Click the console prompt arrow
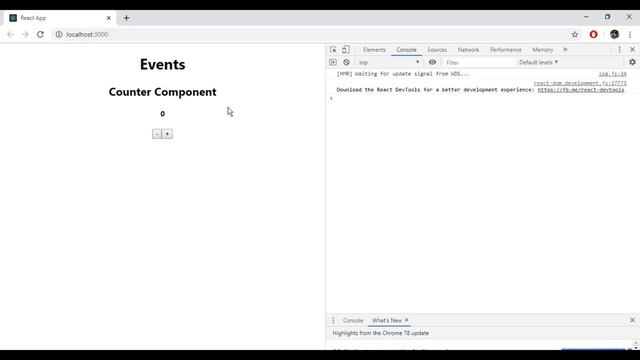This screenshot has width=640, height=360. coord(331,98)
